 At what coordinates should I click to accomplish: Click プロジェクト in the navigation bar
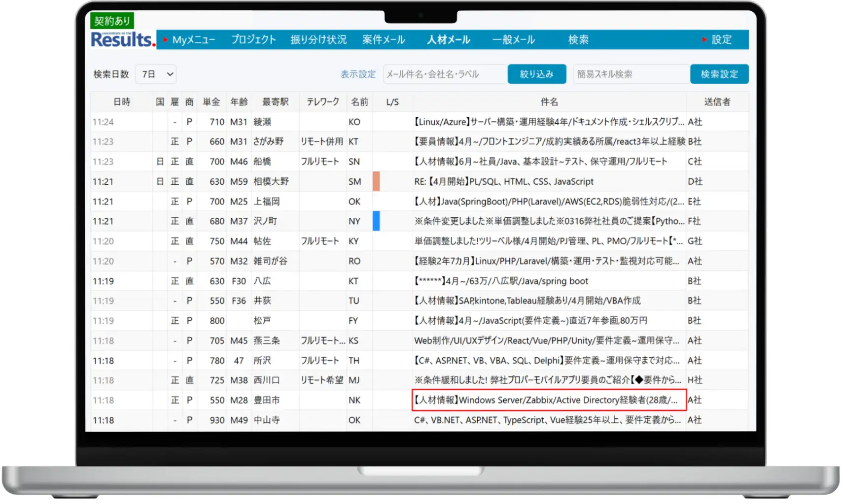coord(253,40)
